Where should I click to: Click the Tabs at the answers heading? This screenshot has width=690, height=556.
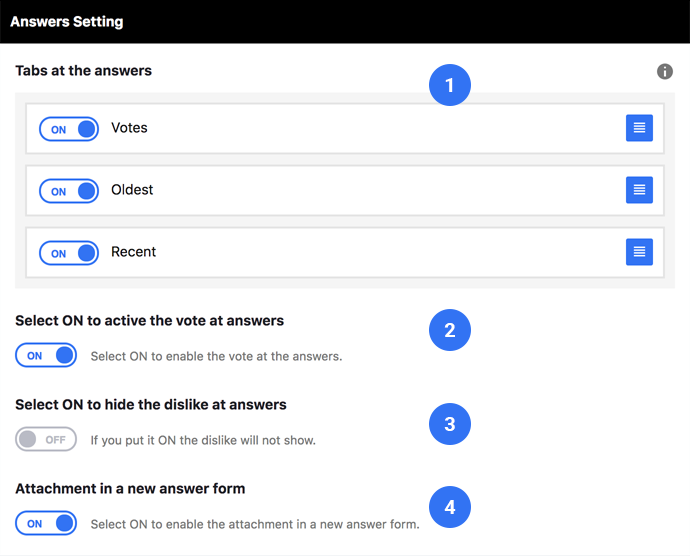pos(84,70)
